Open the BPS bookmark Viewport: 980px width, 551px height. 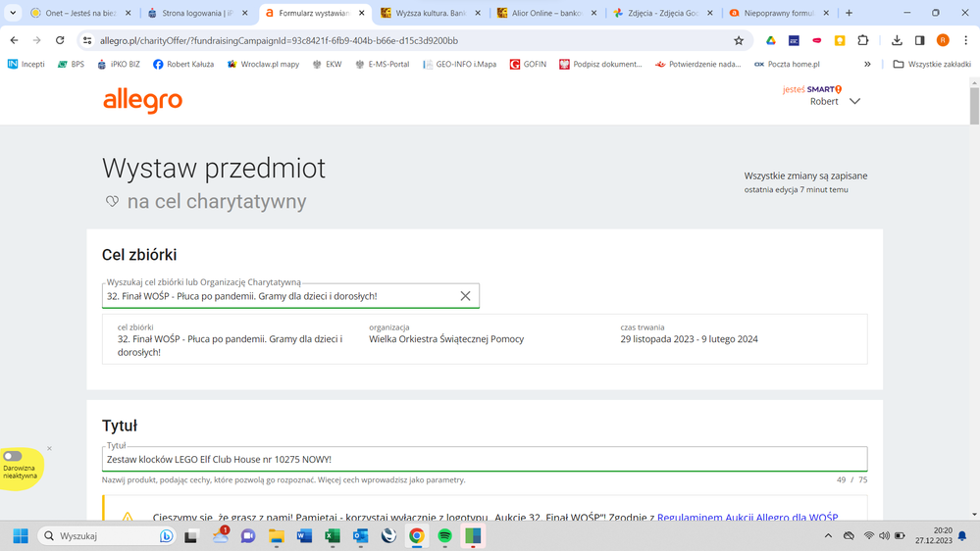click(x=71, y=65)
